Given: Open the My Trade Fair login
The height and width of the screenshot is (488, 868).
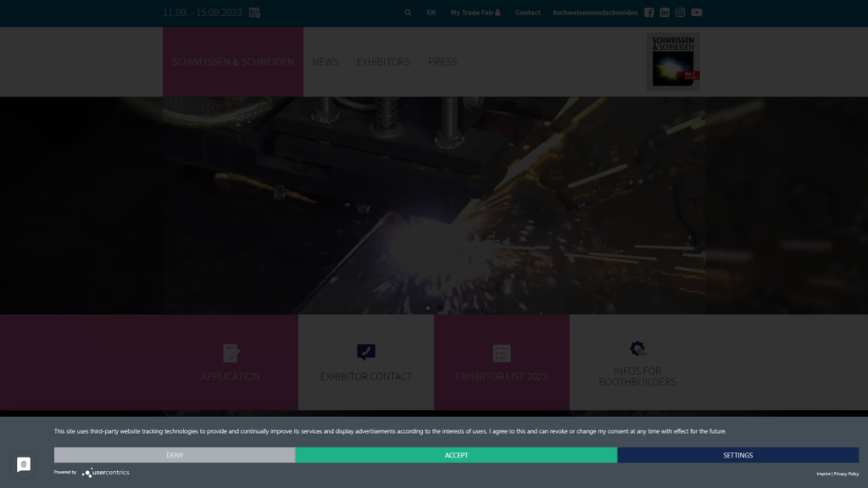Looking at the screenshot, I should coord(475,13).
